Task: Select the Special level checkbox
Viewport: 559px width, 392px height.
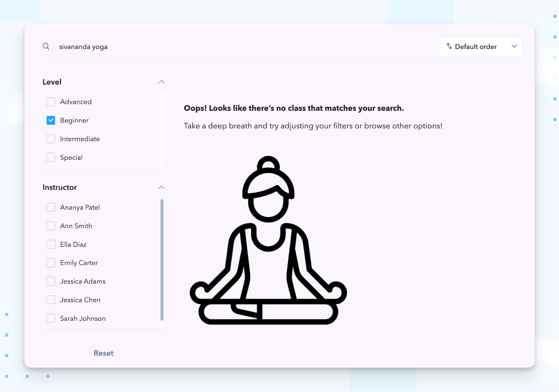Action: [x=51, y=157]
